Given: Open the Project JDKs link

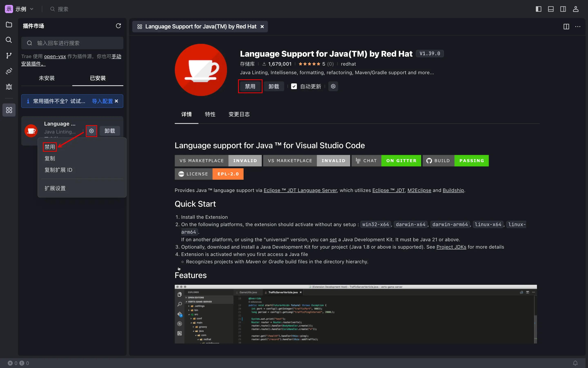Looking at the screenshot, I should coord(451,247).
